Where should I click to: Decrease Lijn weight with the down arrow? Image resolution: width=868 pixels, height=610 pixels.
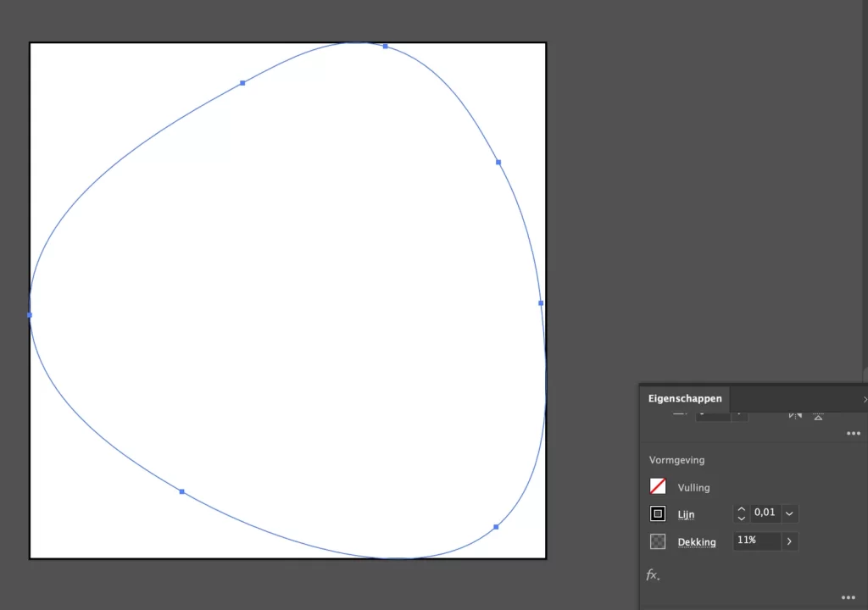(x=742, y=518)
